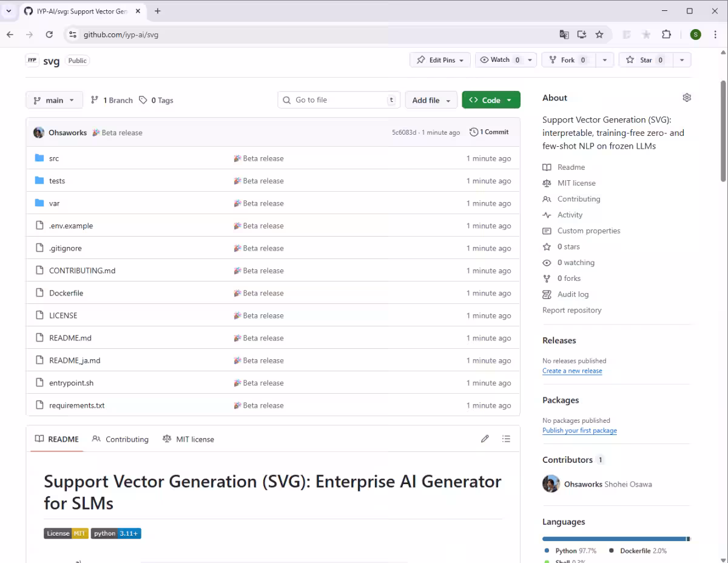Toggle Watch on this repository
Image resolution: width=728 pixels, height=563 pixels.
495,60
